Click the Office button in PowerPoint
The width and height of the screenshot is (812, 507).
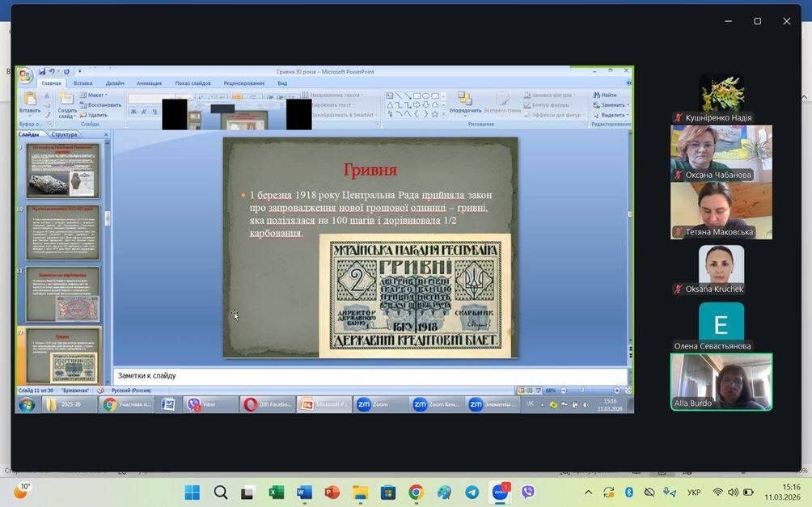(x=26, y=75)
